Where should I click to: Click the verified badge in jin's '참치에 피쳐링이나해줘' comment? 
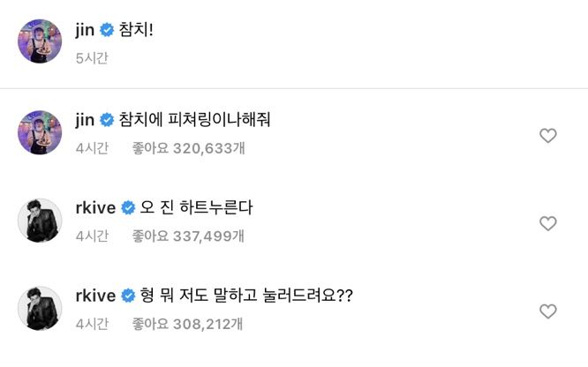tap(107, 120)
